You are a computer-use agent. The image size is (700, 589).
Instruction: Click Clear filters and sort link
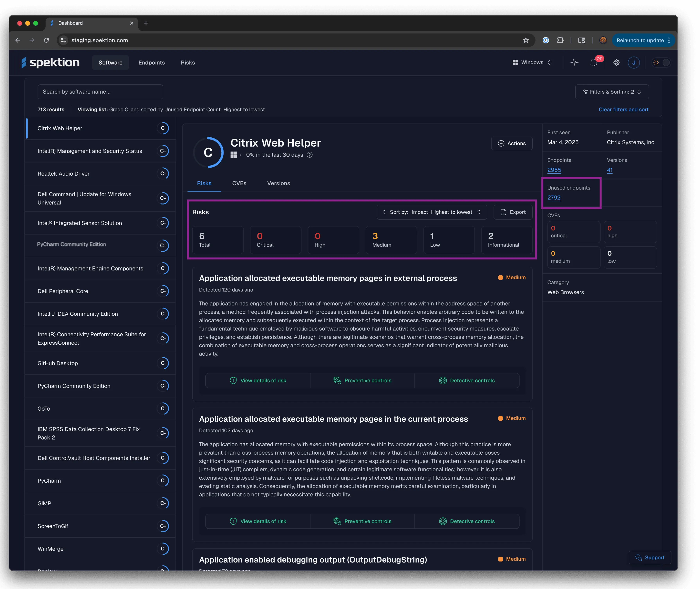point(623,109)
